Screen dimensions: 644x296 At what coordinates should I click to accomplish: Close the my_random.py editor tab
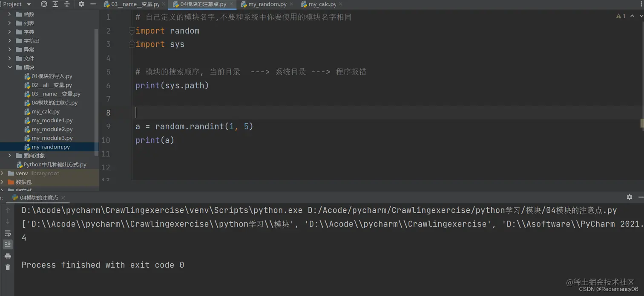pos(291,4)
